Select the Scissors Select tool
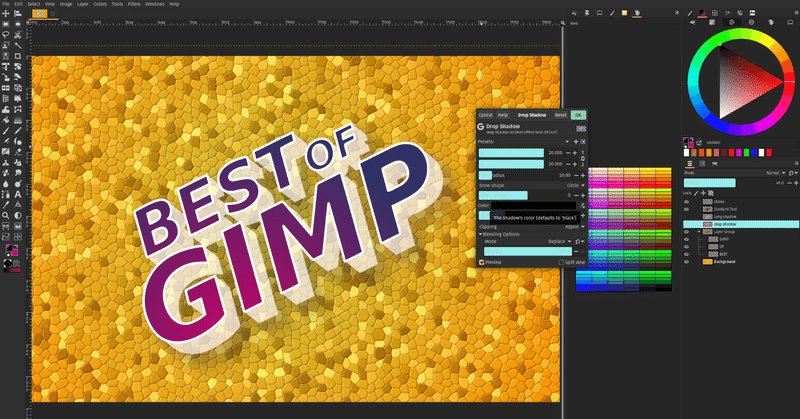The height and width of the screenshot is (419, 800). coord(18,35)
